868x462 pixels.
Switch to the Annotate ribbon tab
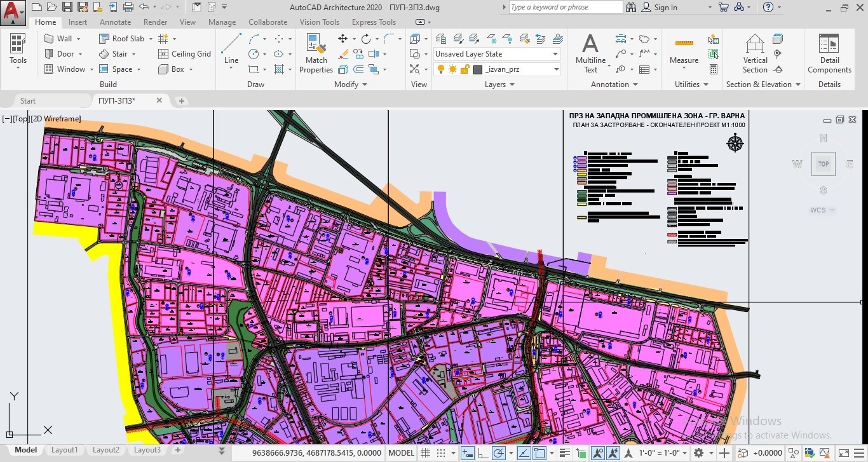point(115,22)
